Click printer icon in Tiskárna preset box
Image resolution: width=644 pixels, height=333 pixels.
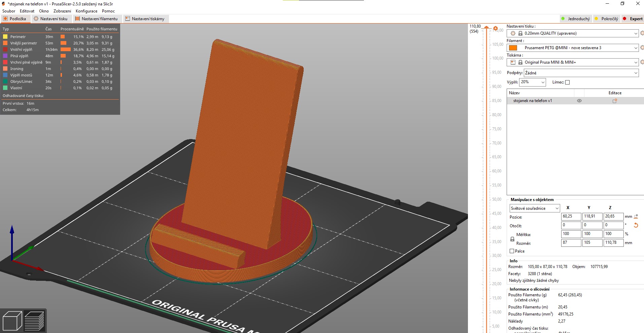(513, 62)
